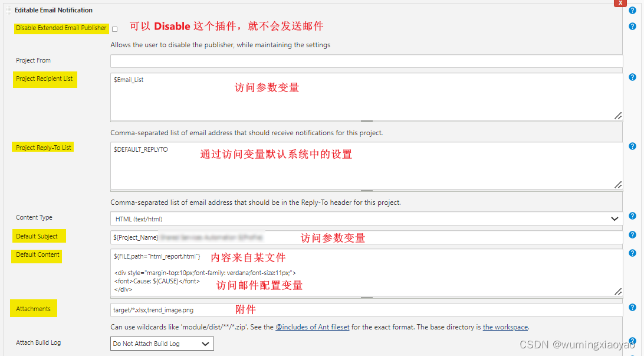Open help for Project Recipient List
Screen dimensions: 644x356
(632, 77)
